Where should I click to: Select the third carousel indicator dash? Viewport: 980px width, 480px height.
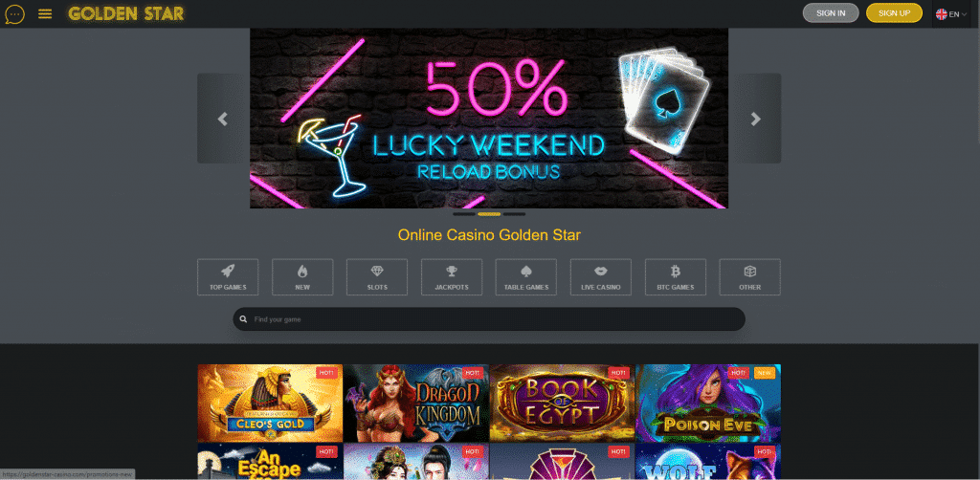pos(514,214)
